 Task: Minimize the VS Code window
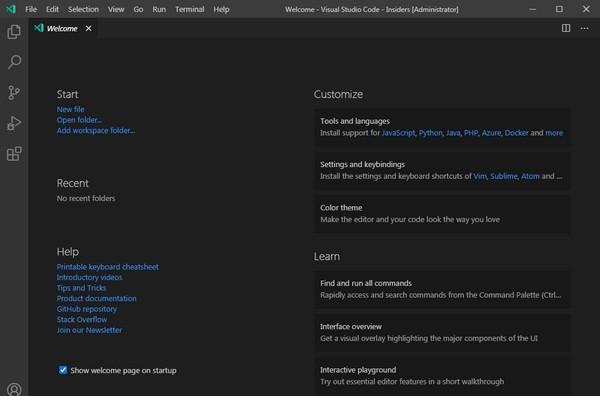point(533,9)
